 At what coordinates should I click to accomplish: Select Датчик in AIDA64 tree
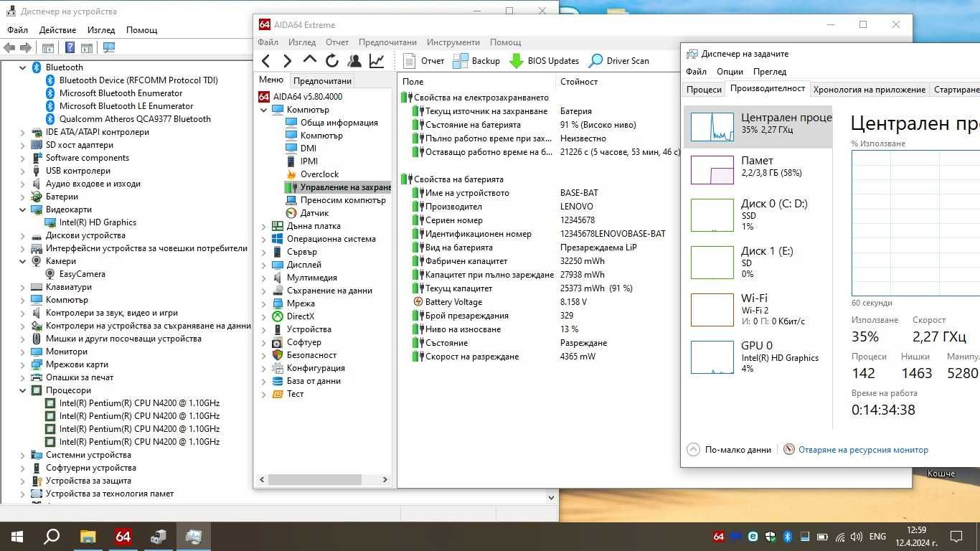click(314, 213)
